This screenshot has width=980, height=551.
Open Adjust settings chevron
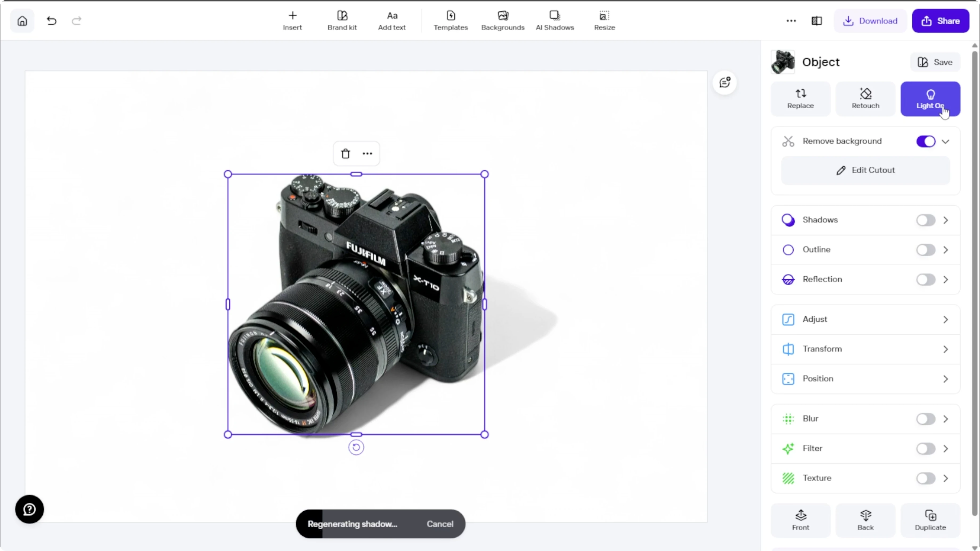click(x=946, y=319)
